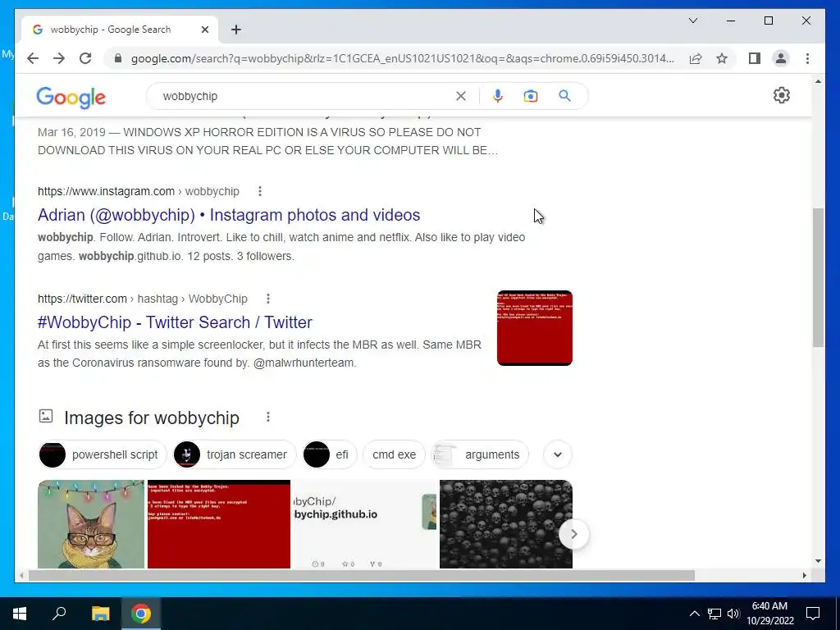Open options for Images for wobbychip
840x630 pixels.
[268, 417]
